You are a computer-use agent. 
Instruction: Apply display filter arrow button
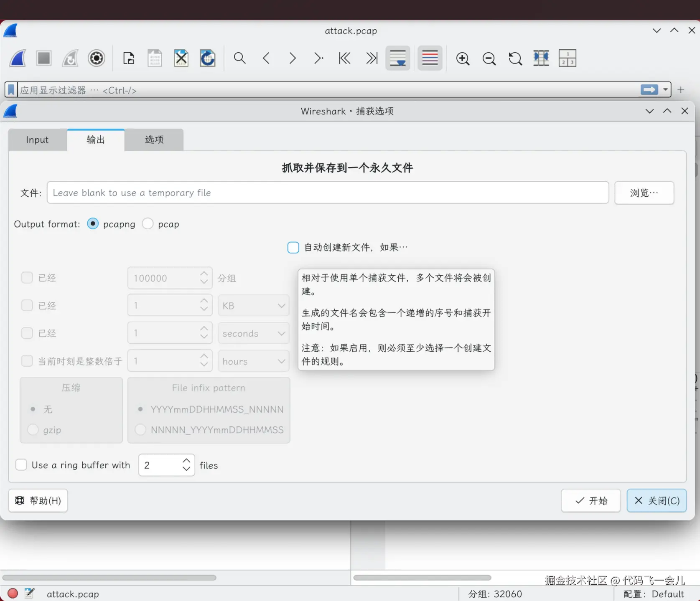click(649, 90)
